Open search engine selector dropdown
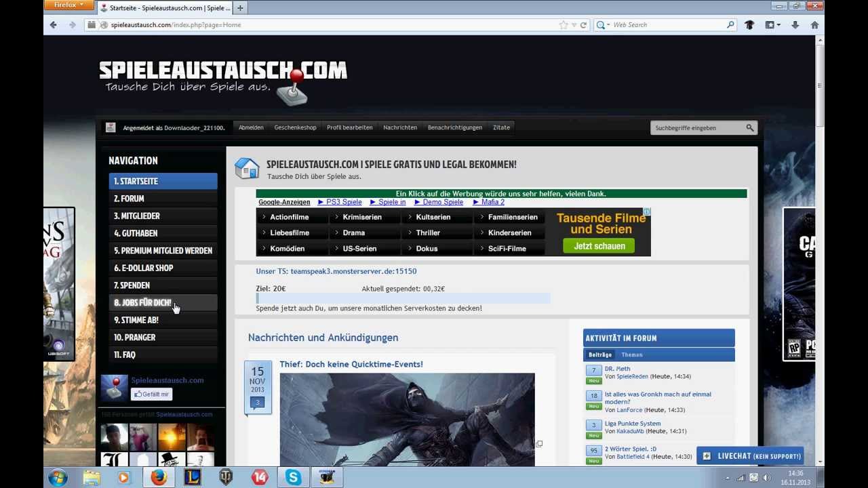The height and width of the screenshot is (488, 868). click(x=603, y=25)
